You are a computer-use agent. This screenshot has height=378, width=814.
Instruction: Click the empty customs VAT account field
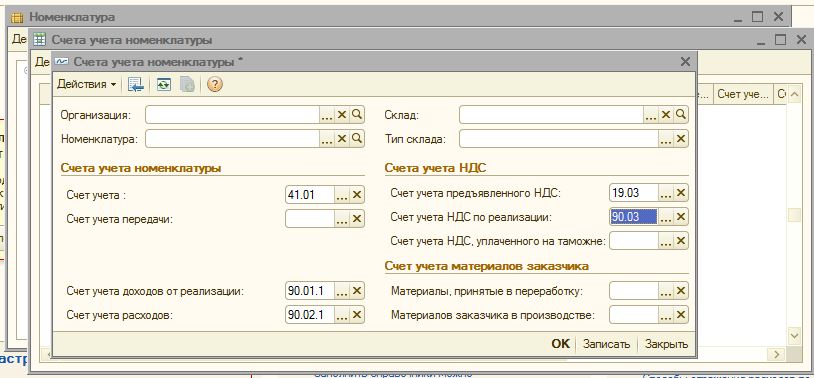(634, 241)
